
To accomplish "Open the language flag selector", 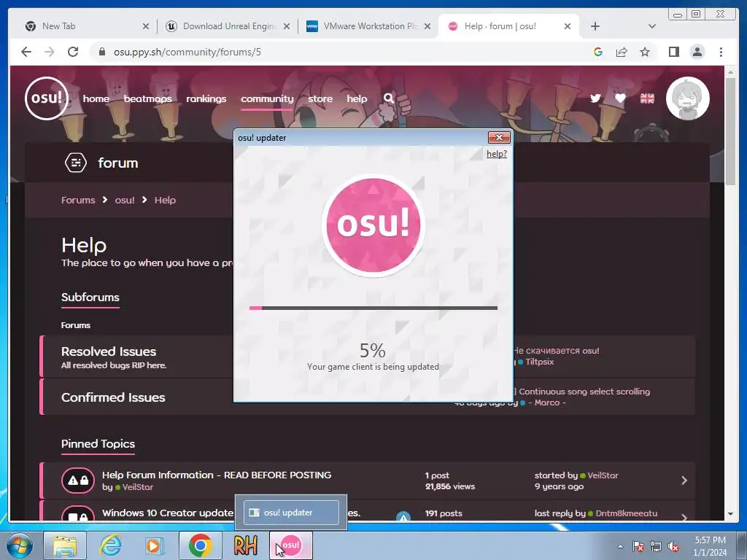I will 647,98.
